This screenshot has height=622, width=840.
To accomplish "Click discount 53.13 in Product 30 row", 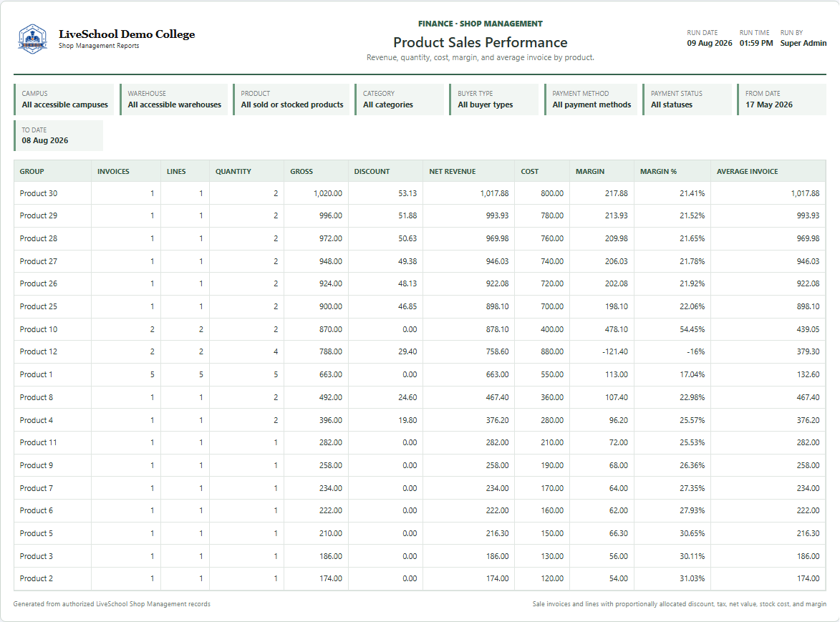I will pos(407,193).
